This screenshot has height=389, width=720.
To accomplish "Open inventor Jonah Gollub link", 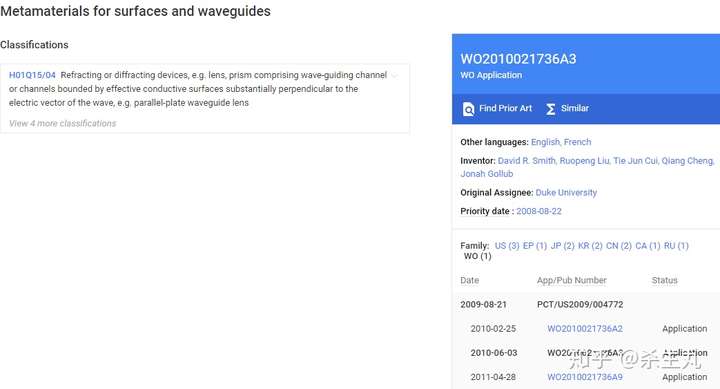I will 487,174.
